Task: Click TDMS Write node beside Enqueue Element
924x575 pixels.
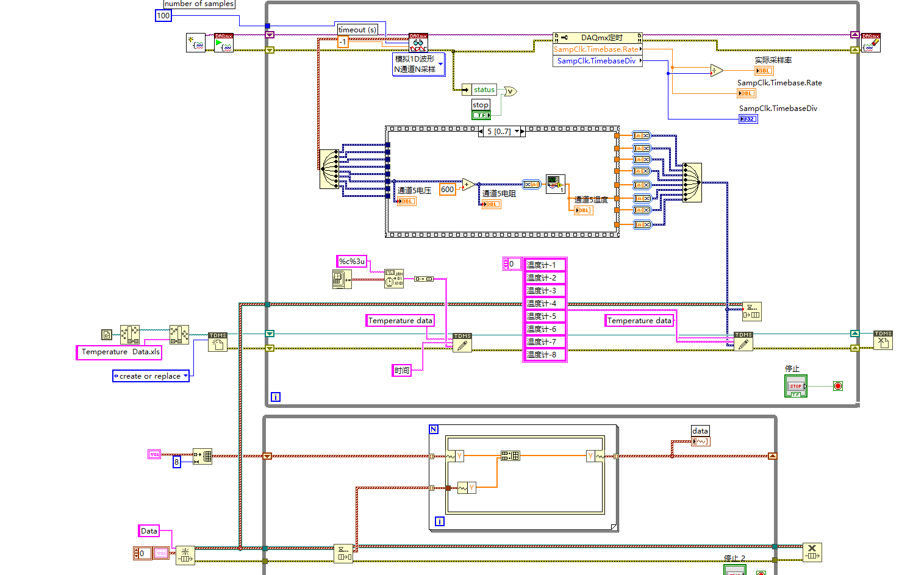Action: point(743,341)
